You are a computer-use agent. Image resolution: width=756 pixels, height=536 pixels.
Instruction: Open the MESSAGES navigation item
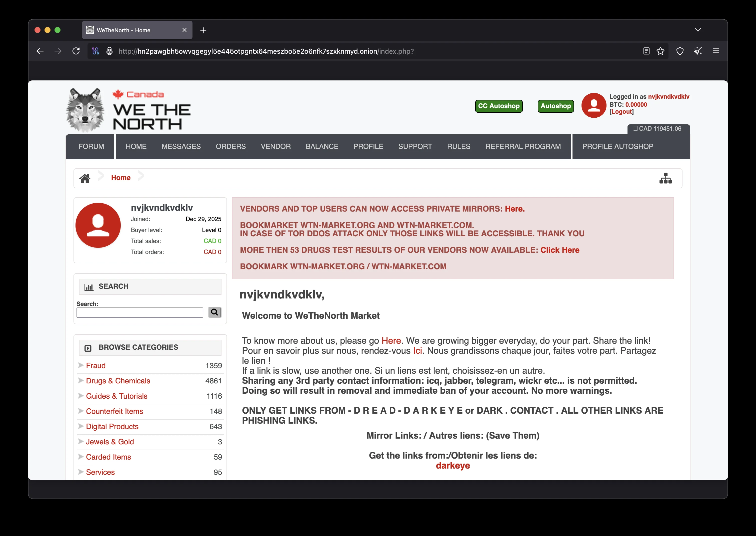click(x=181, y=147)
